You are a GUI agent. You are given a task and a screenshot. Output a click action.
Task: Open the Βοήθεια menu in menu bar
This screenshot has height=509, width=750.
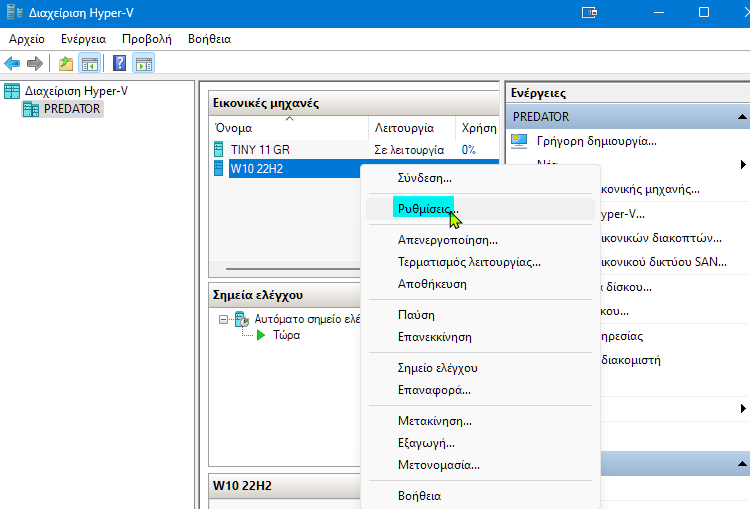point(210,39)
